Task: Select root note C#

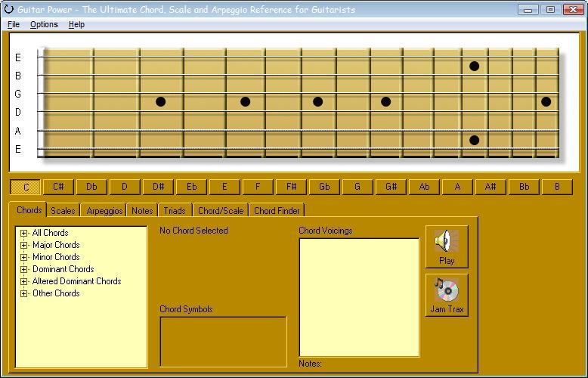Action: [x=58, y=187]
